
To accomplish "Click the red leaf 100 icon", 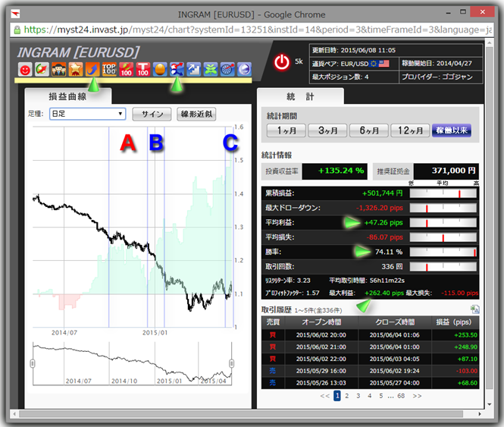I will pos(126,69).
